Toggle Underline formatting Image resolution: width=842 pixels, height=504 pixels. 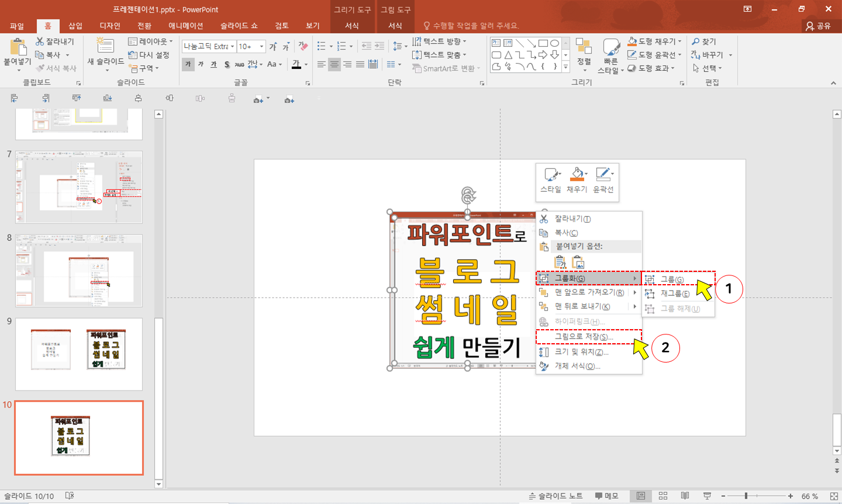[x=213, y=64]
